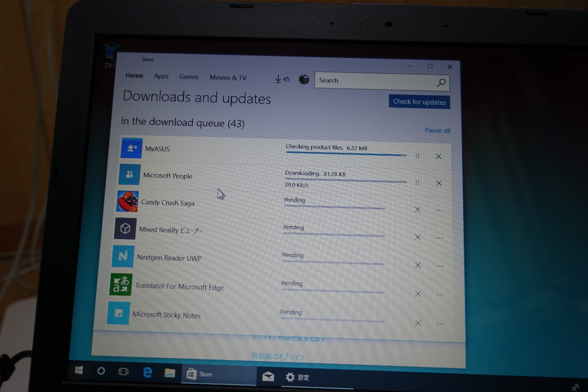The height and width of the screenshot is (392, 588).
Task: Pause the Microsoft People download
Action: (417, 182)
